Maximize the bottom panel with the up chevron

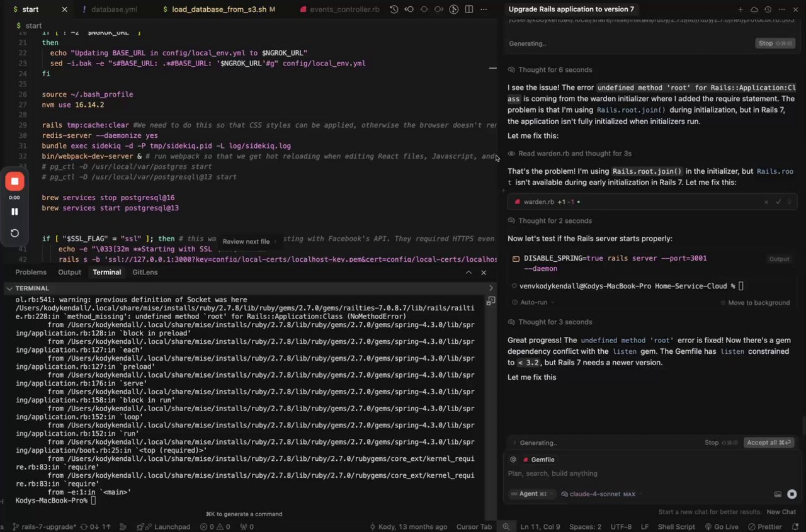click(468, 273)
